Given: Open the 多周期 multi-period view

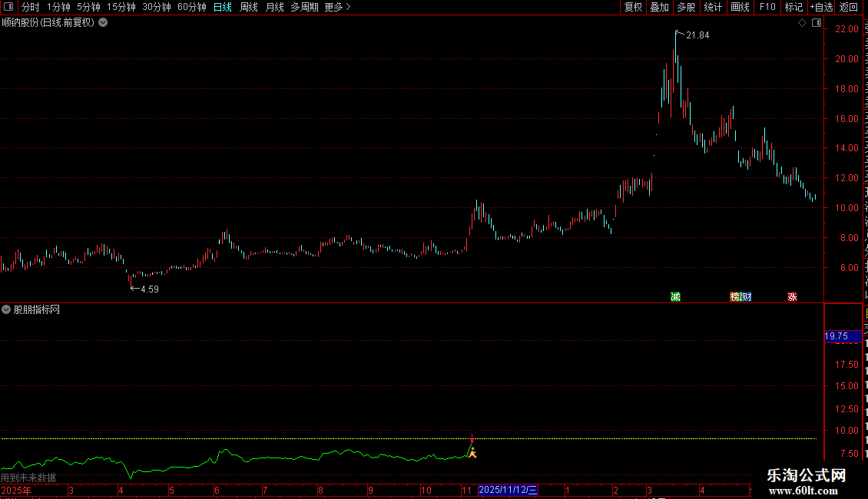Looking at the screenshot, I should coord(304,7).
